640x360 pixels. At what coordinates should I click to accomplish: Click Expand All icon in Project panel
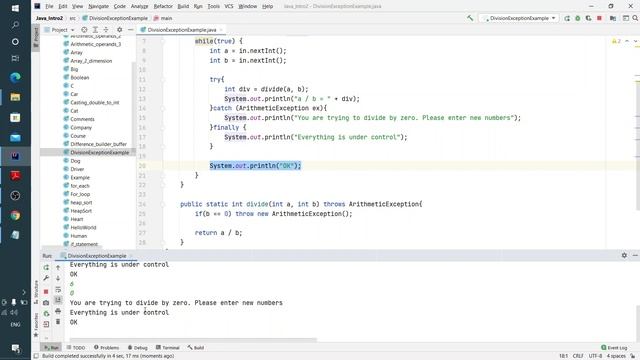point(95,30)
